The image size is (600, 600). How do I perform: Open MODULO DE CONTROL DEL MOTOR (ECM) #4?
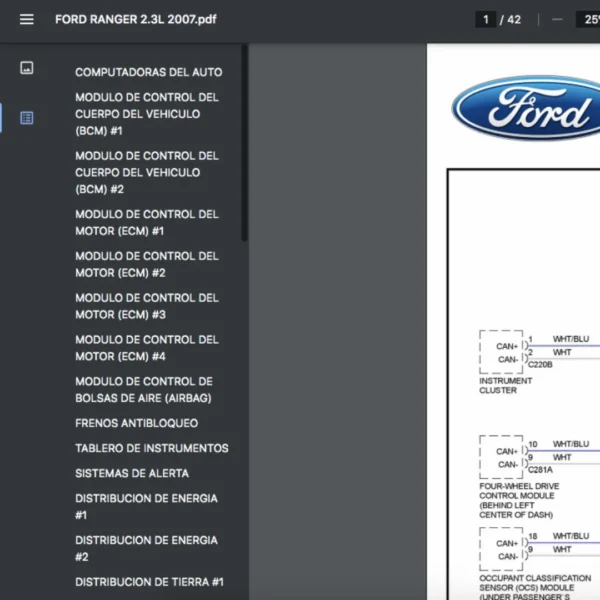147,348
